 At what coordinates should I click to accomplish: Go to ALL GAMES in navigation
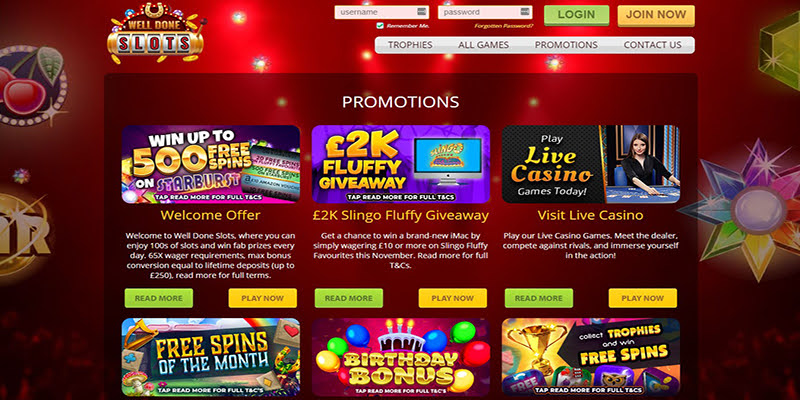[x=483, y=45]
